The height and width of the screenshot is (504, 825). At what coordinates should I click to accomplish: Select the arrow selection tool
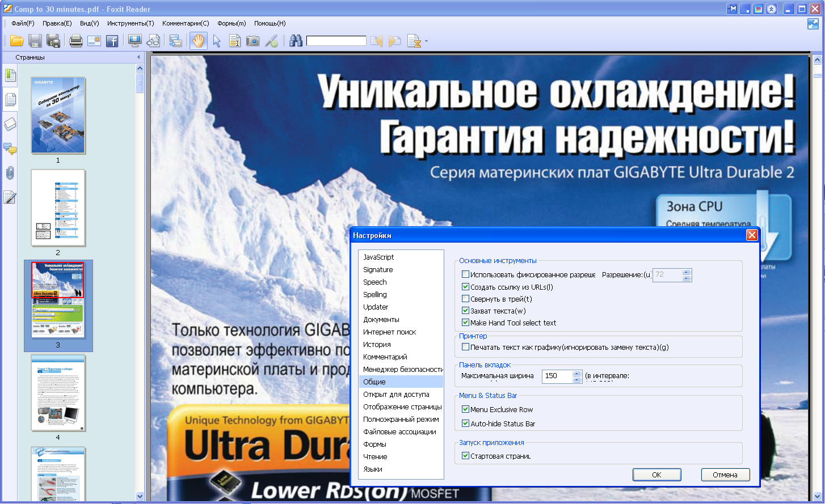217,41
